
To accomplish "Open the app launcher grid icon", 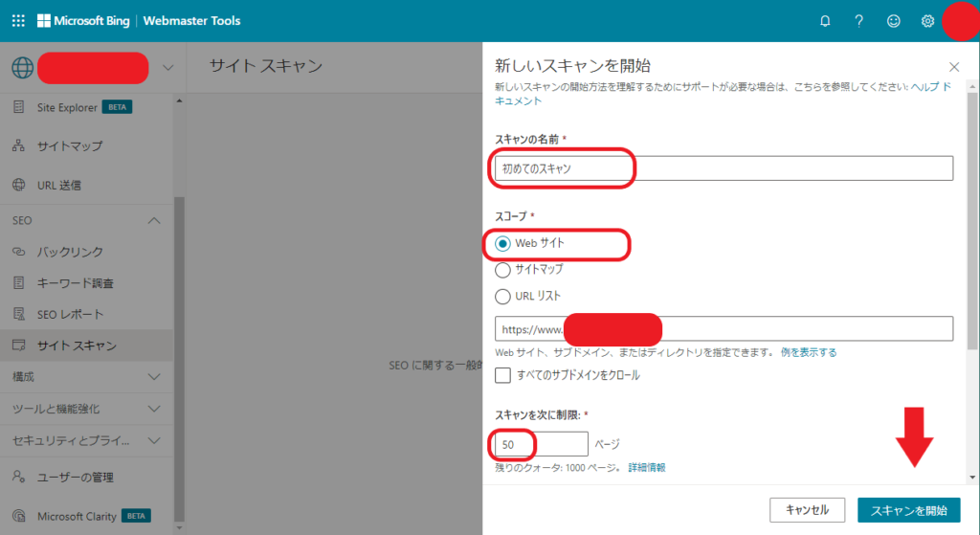I will point(18,21).
